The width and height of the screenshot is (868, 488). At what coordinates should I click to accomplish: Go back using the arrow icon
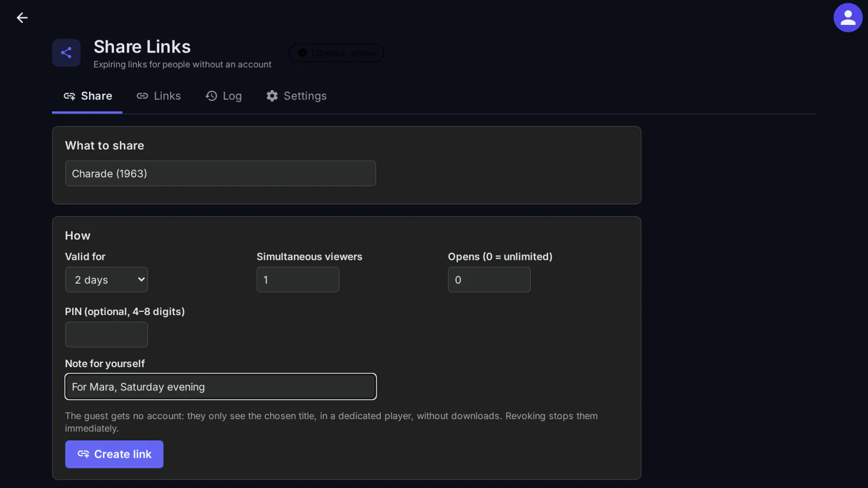22,18
